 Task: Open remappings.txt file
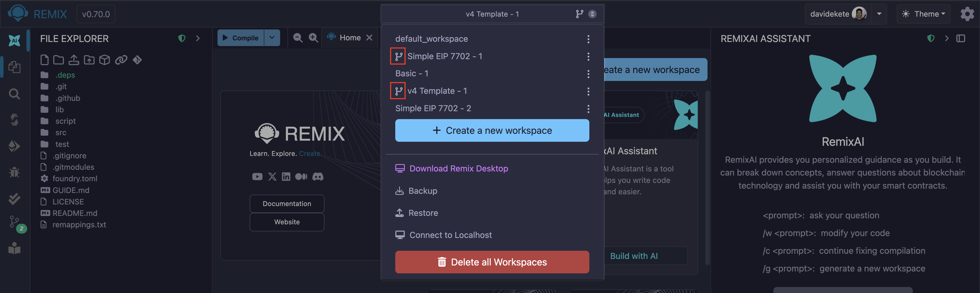click(x=79, y=225)
